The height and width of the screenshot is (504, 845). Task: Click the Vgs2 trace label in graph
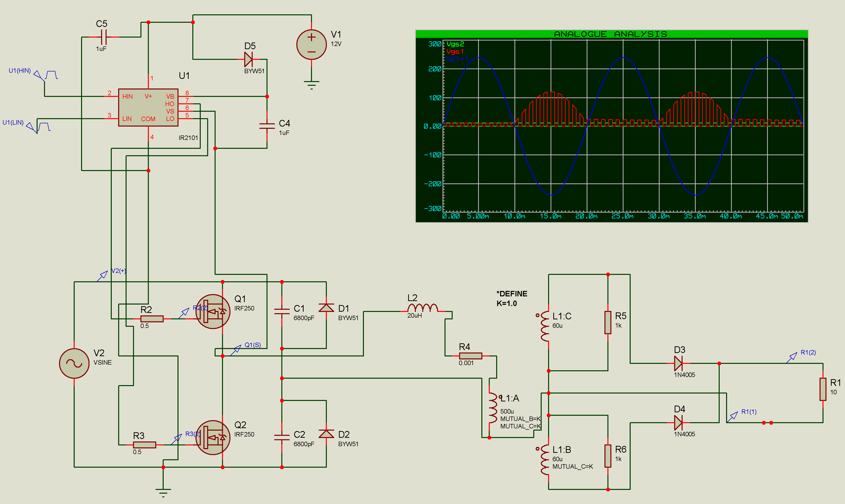click(x=455, y=44)
